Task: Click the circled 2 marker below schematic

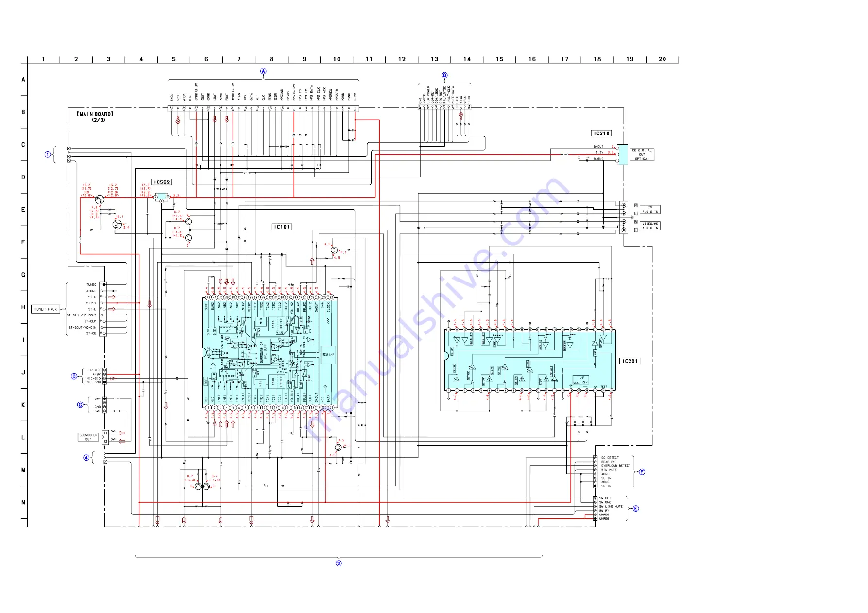Action: (339, 563)
